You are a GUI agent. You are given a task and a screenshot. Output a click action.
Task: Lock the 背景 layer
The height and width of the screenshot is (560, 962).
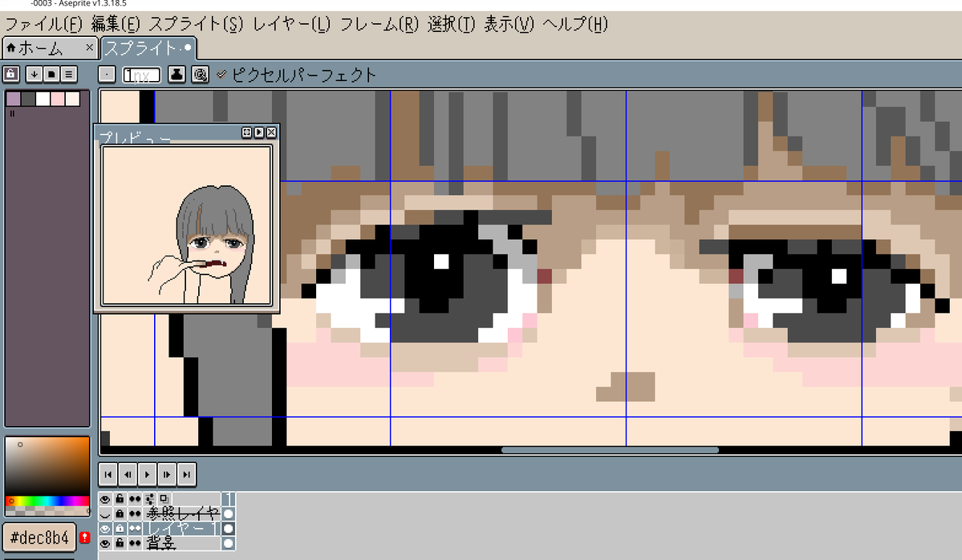click(120, 543)
